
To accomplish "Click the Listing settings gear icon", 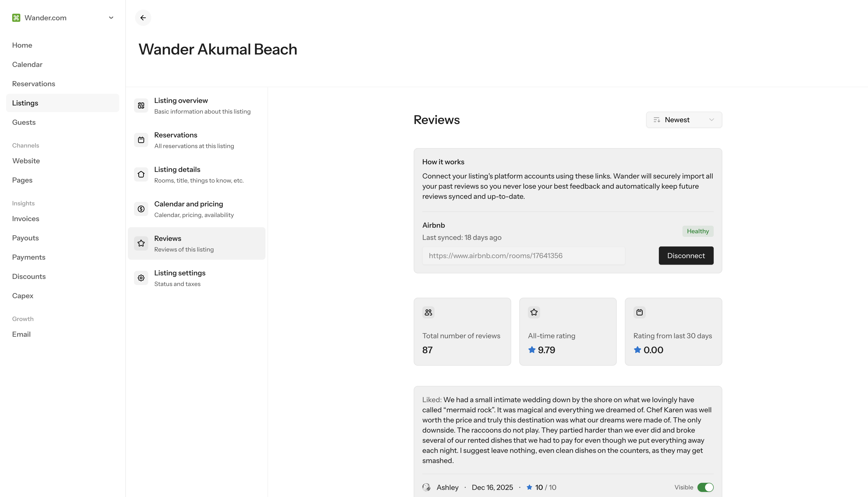I will coord(141,278).
